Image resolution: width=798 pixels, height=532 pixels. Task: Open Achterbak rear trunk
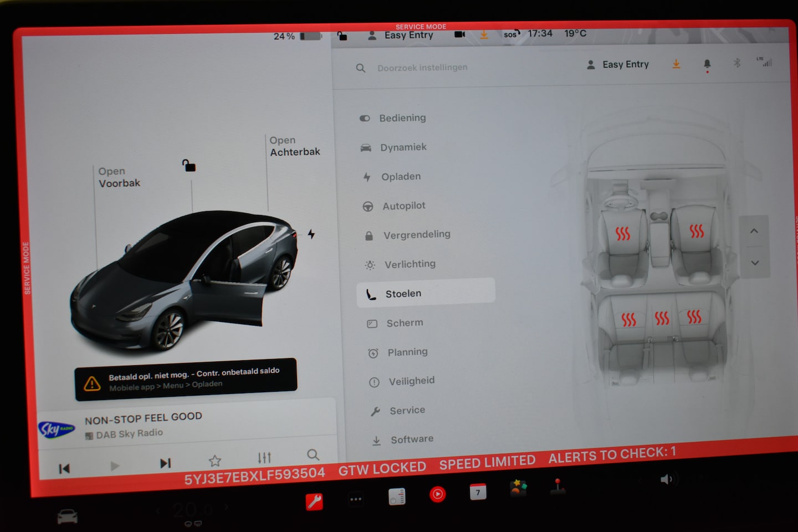tap(295, 146)
